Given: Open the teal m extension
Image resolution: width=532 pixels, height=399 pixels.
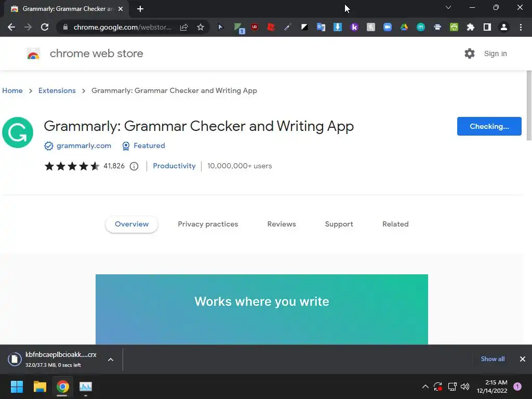Looking at the screenshot, I should click(x=421, y=27).
